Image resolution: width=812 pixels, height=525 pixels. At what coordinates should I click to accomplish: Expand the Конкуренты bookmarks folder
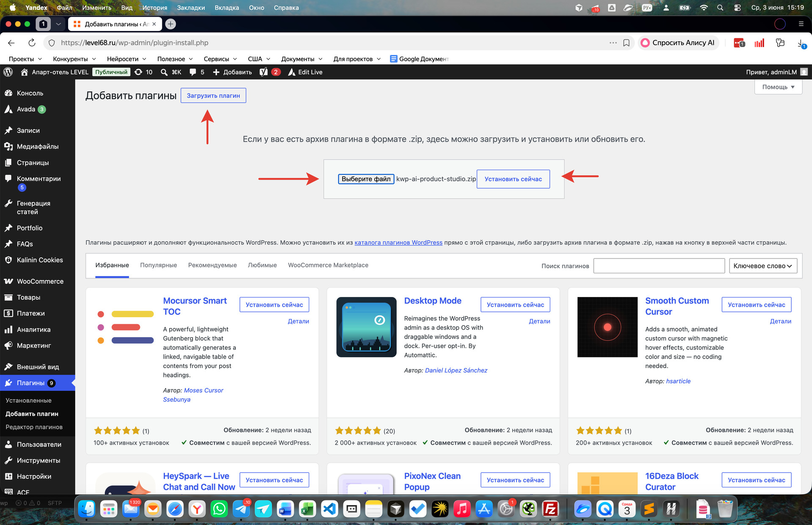(x=74, y=59)
